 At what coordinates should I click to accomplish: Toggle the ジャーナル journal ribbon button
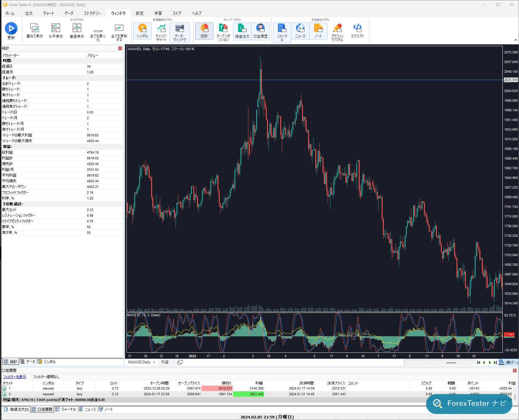click(x=282, y=33)
